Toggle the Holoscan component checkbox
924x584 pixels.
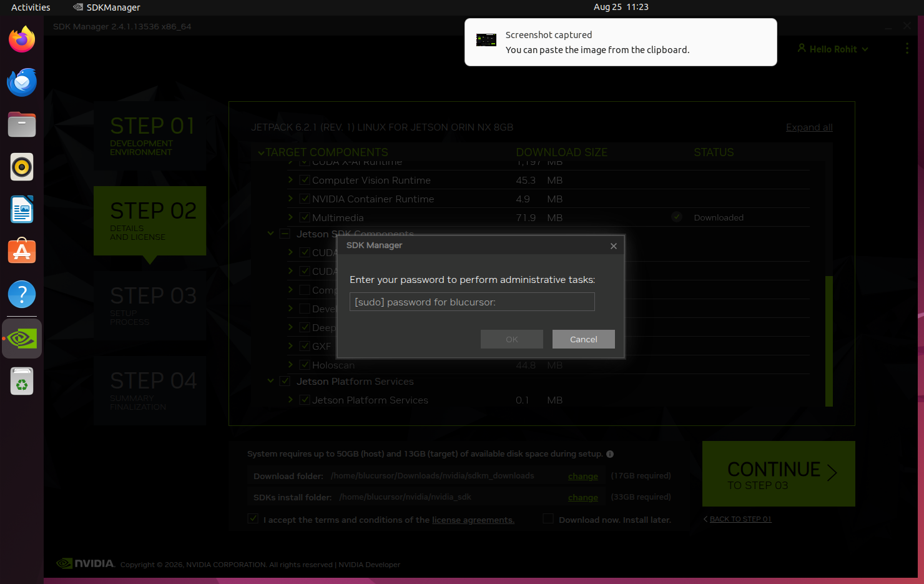tap(305, 365)
